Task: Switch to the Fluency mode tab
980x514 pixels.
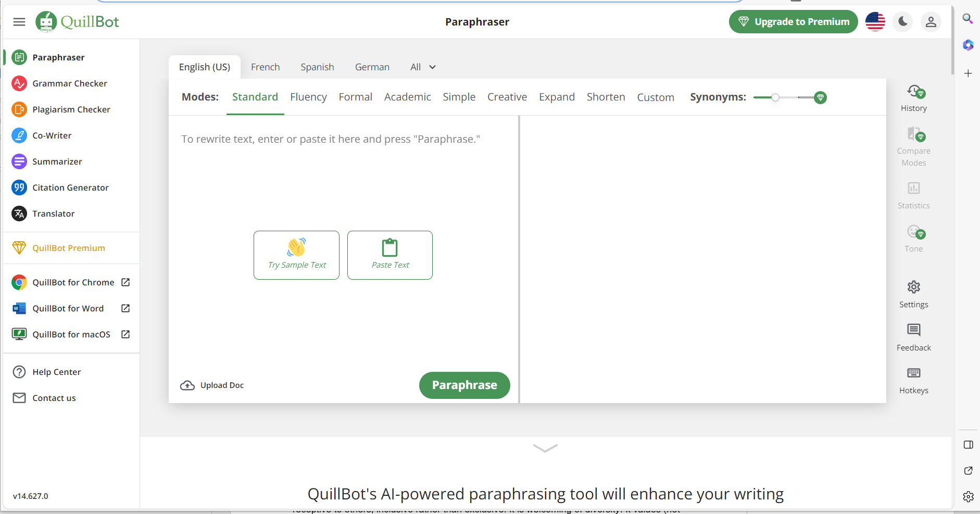Action: (308, 97)
